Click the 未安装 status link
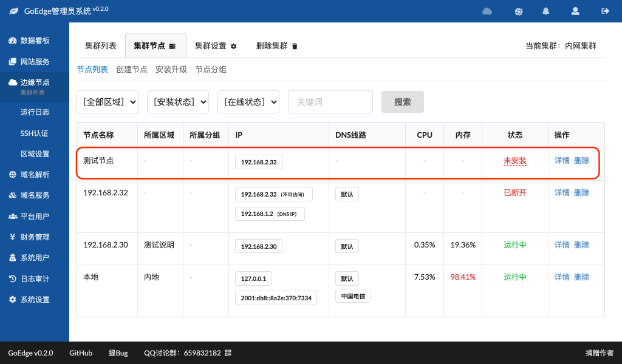This screenshot has height=364, width=622. point(515,161)
